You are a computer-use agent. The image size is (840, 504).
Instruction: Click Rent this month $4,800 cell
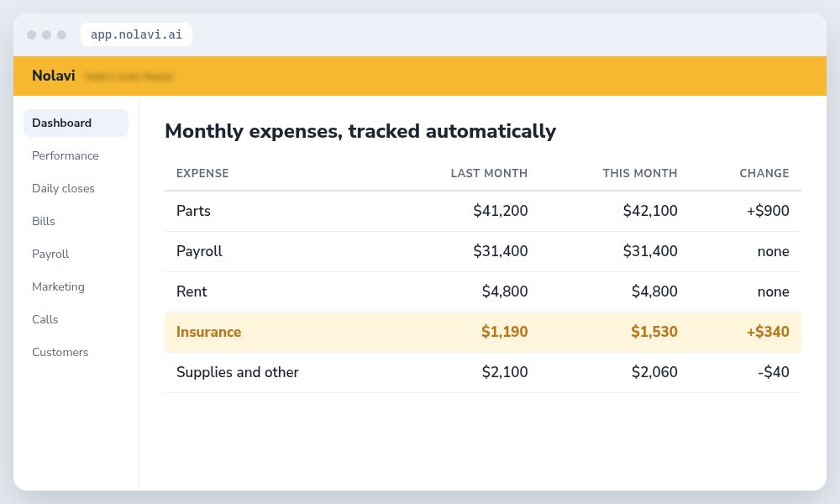(x=654, y=291)
